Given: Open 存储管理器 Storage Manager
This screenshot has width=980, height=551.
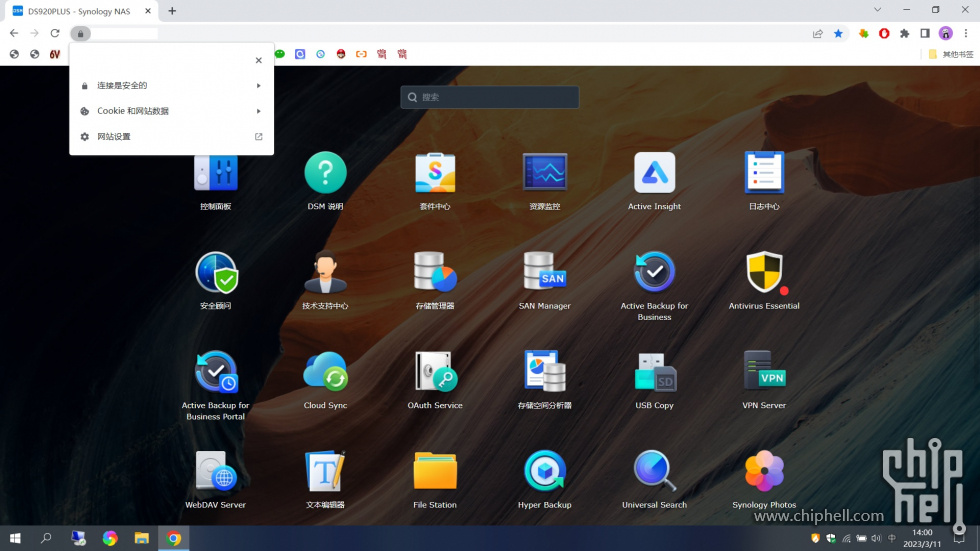Looking at the screenshot, I should 435,272.
